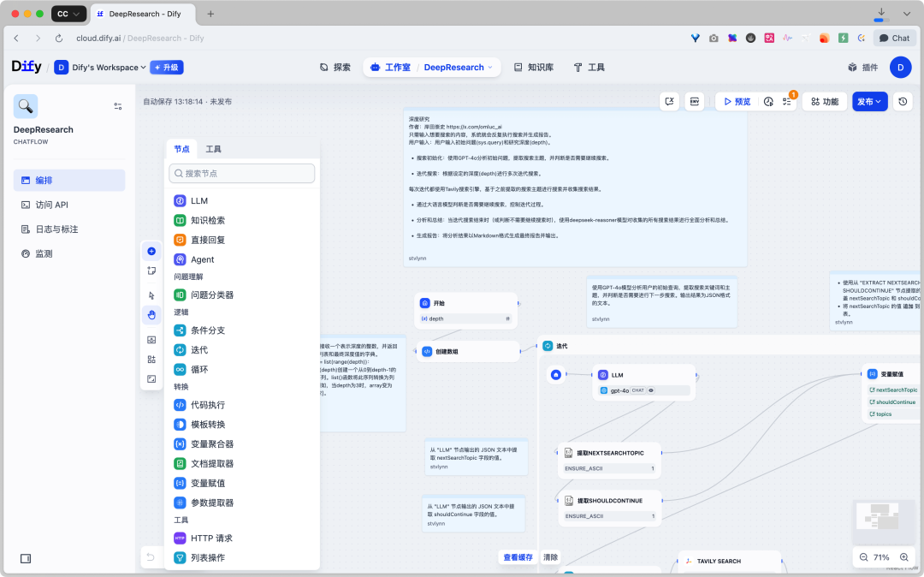924x577 pixels.
Task: Click the user avatar D
Action: [900, 67]
